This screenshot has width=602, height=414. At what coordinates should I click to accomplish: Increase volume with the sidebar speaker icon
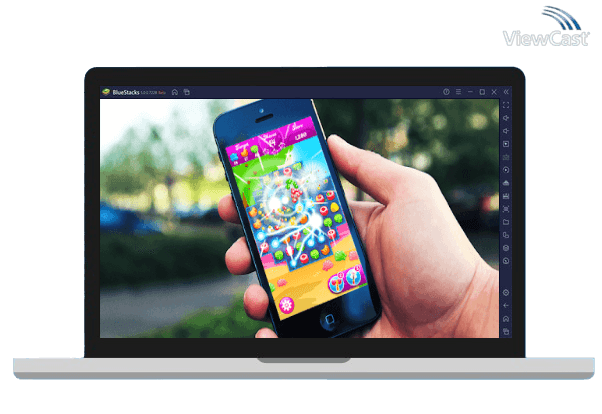(506, 118)
